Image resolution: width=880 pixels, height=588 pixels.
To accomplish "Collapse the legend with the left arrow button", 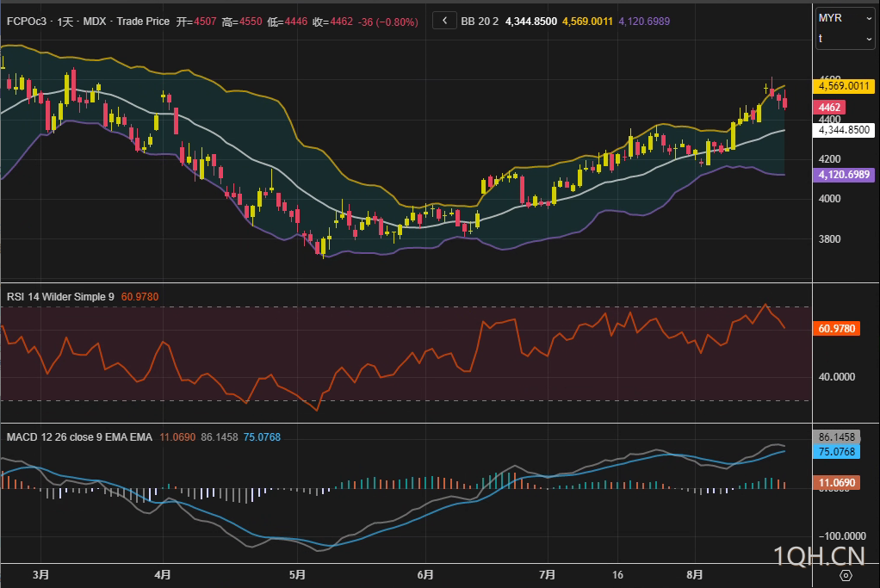I will point(444,21).
